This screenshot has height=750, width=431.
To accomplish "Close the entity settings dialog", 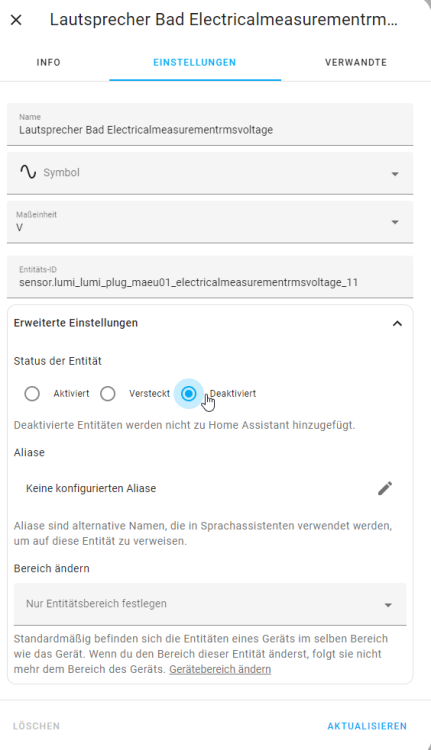I will click(x=16, y=20).
